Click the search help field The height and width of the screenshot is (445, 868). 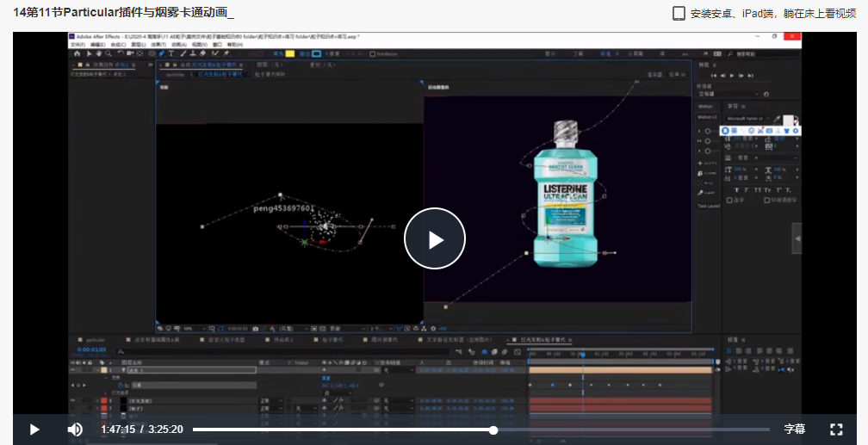pyautogui.click(x=764, y=53)
